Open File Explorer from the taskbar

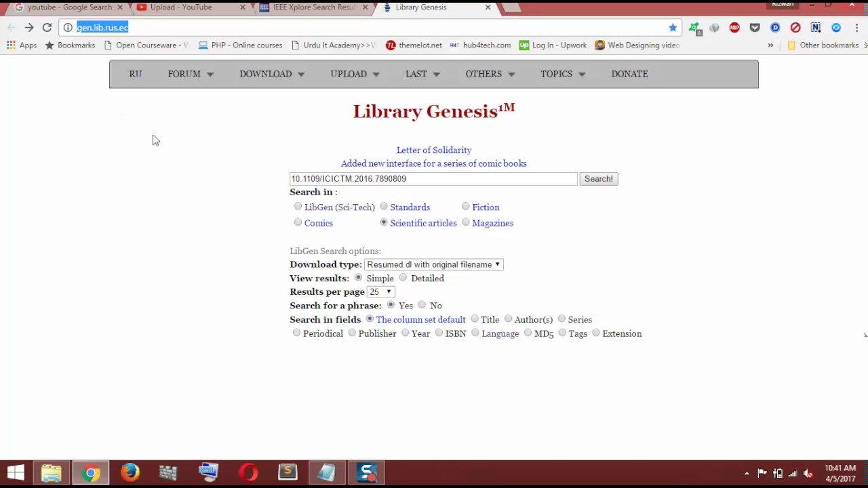pos(52,472)
